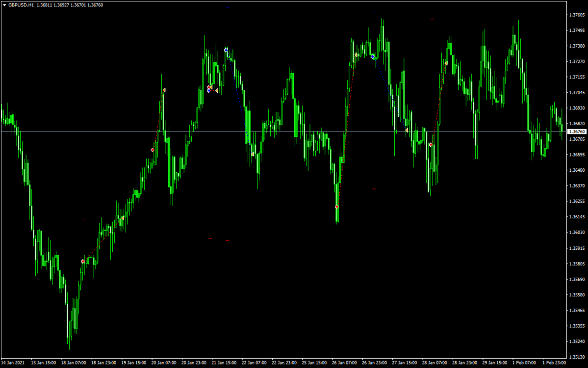588x368 pixels.
Task: Click the OHLC values 1.36811 1.36927 1.36701 1.36760
Action: pos(70,5)
